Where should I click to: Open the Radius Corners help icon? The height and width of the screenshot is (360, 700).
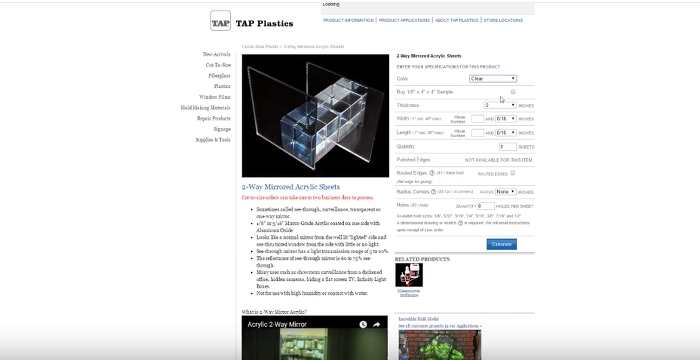pos(433,192)
